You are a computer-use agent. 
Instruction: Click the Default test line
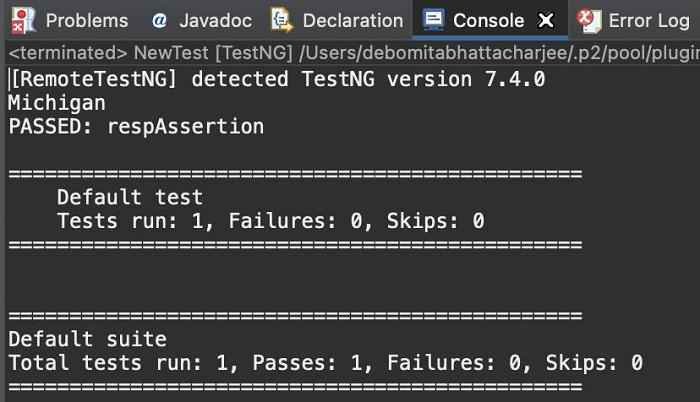click(130, 198)
